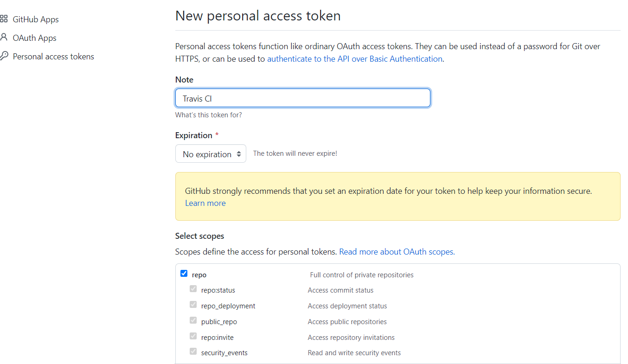Click the Personal access tokens key icon
Image resolution: width=628 pixels, height=364 pixels.
[4, 56]
